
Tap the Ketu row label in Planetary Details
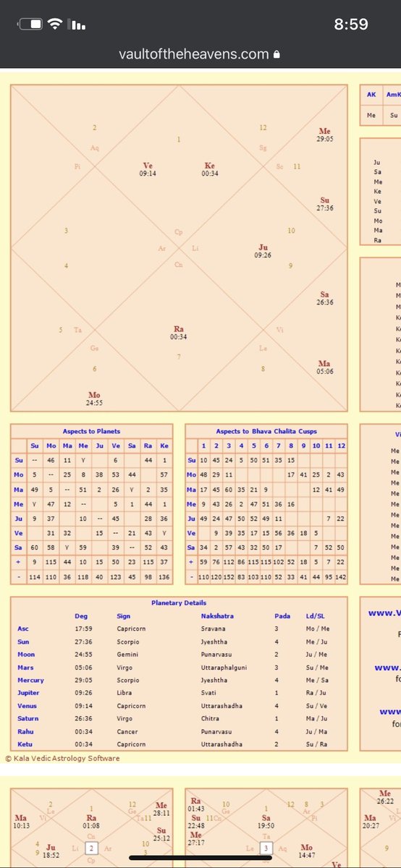click(x=25, y=744)
